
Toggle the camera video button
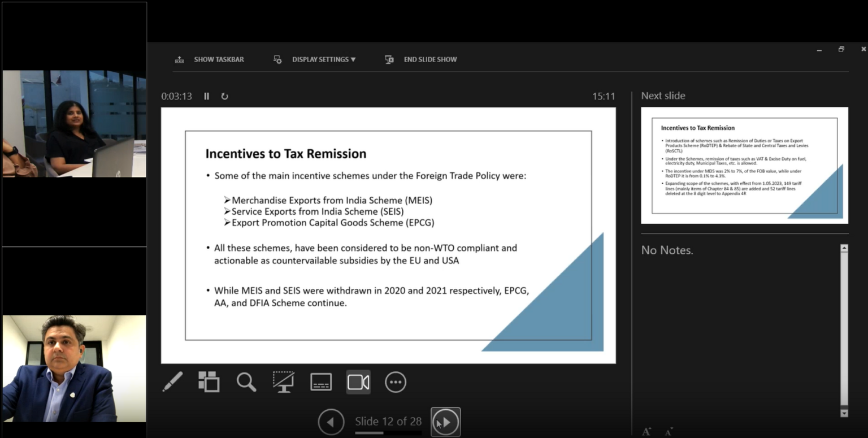(x=358, y=382)
